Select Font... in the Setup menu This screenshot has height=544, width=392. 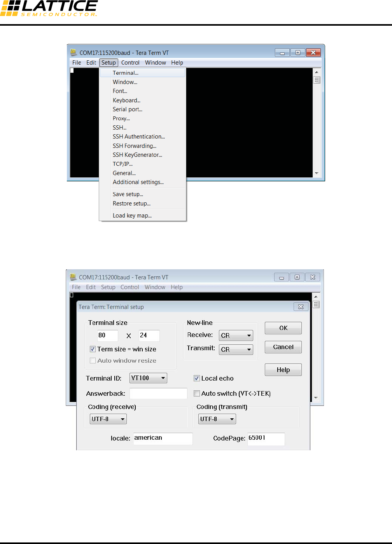[x=142, y=91]
